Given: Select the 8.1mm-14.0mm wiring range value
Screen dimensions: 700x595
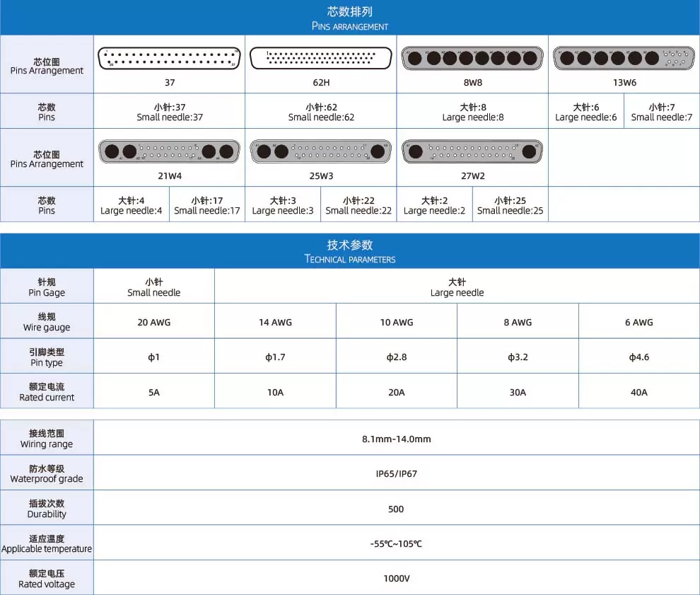Looking at the screenshot, I should (x=397, y=439).
